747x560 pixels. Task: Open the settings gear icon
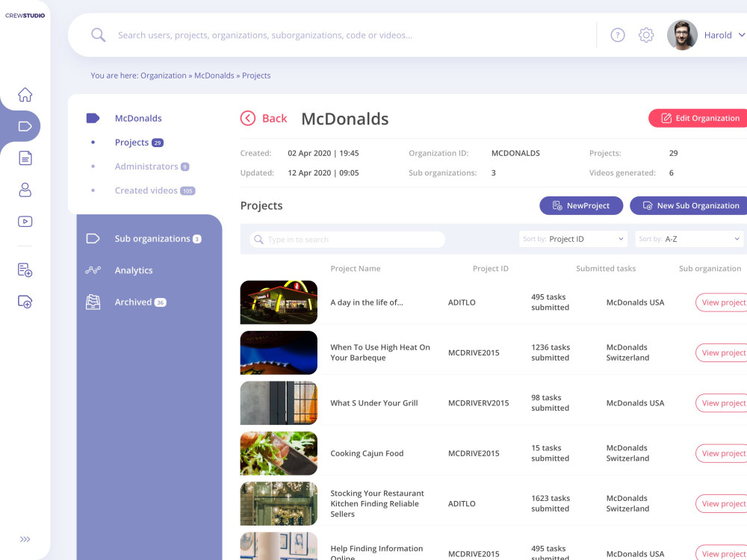(x=646, y=35)
